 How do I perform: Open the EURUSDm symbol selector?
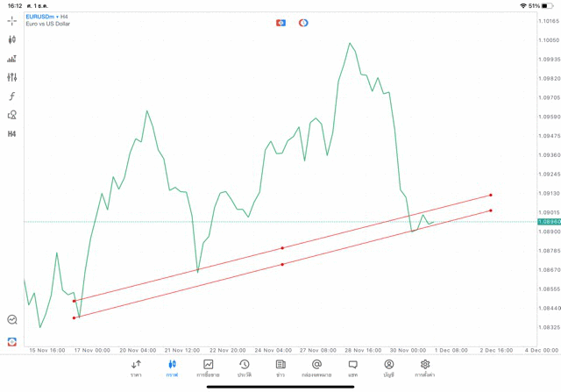point(43,17)
